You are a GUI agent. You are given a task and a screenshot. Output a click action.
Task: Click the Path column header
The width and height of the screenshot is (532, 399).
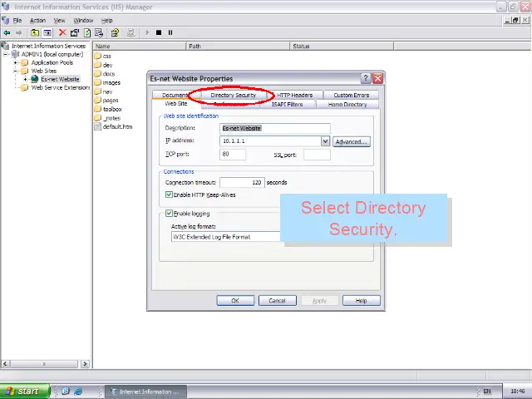coord(239,46)
